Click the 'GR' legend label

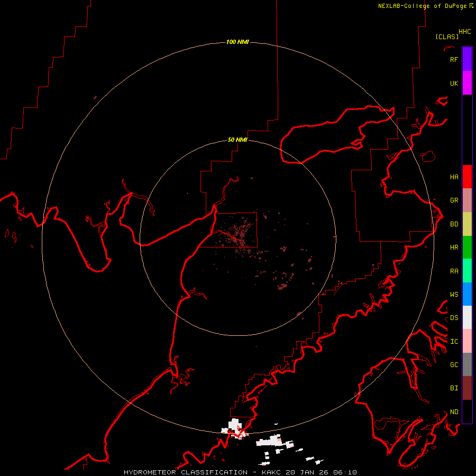tap(454, 200)
